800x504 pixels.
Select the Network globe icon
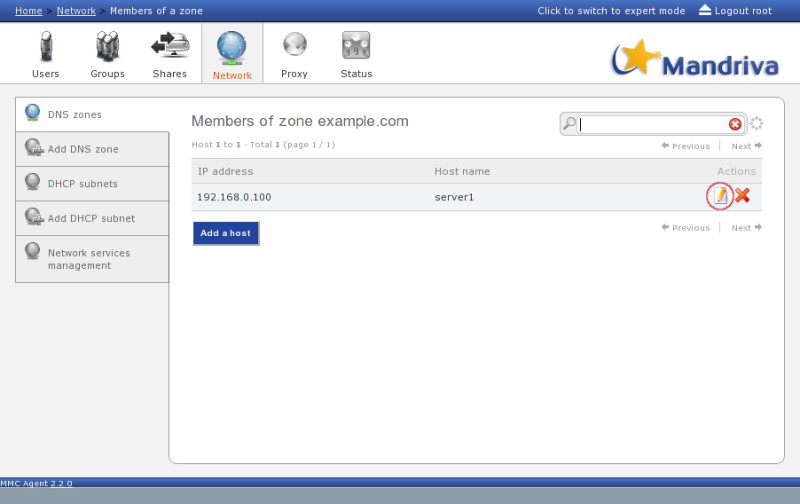pos(232,47)
